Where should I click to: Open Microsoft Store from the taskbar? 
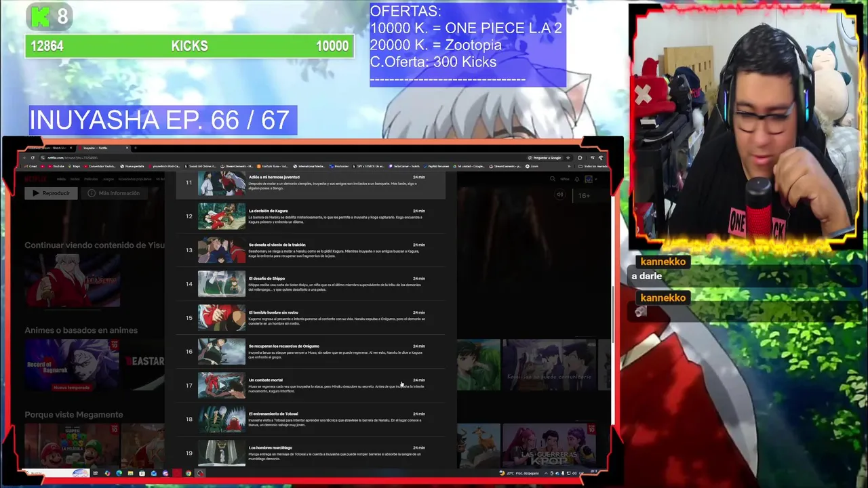pyautogui.click(x=142, y=473)
